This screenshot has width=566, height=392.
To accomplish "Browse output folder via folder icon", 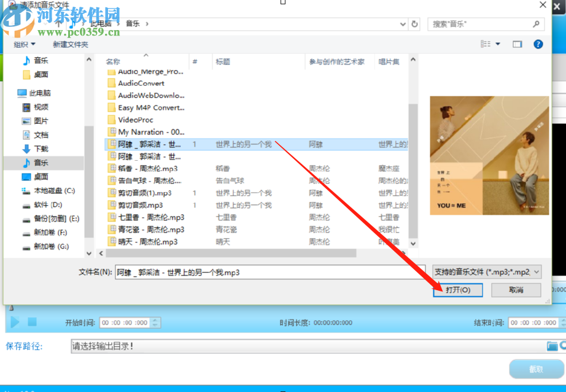I will tap(552, 346).
